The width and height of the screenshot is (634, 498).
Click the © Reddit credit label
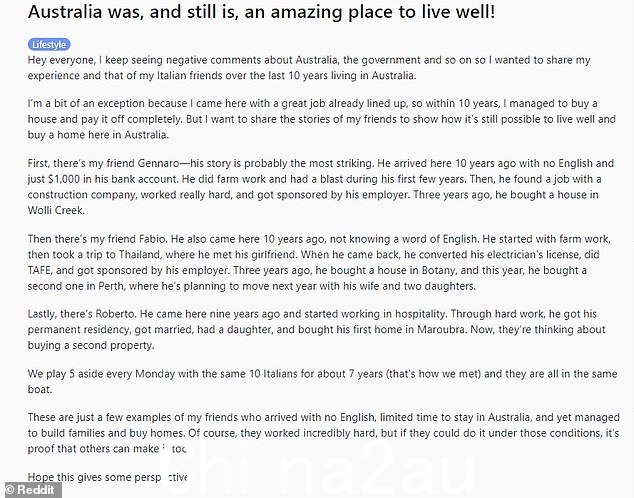pos(31,490)
